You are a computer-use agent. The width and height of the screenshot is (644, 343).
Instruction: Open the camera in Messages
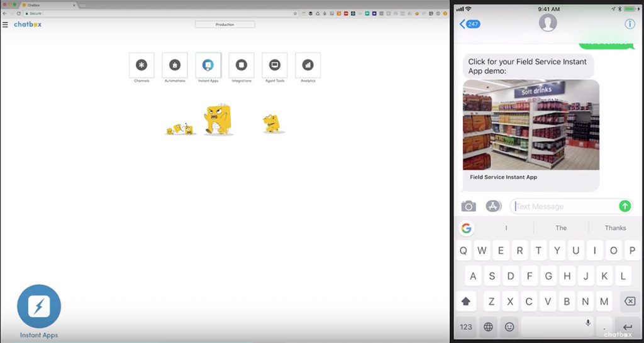tap(468, 206)
